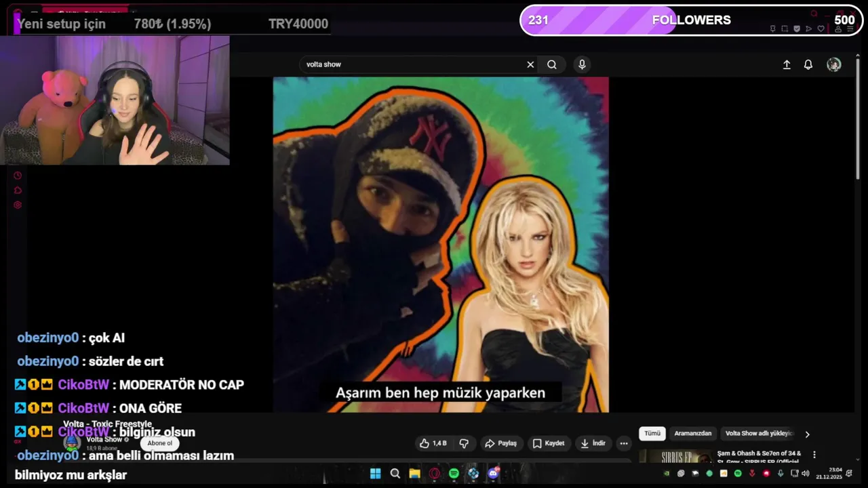Viewport: 868px width, 488px height.
Task: Open the network status tray icon
Action: 794,473
